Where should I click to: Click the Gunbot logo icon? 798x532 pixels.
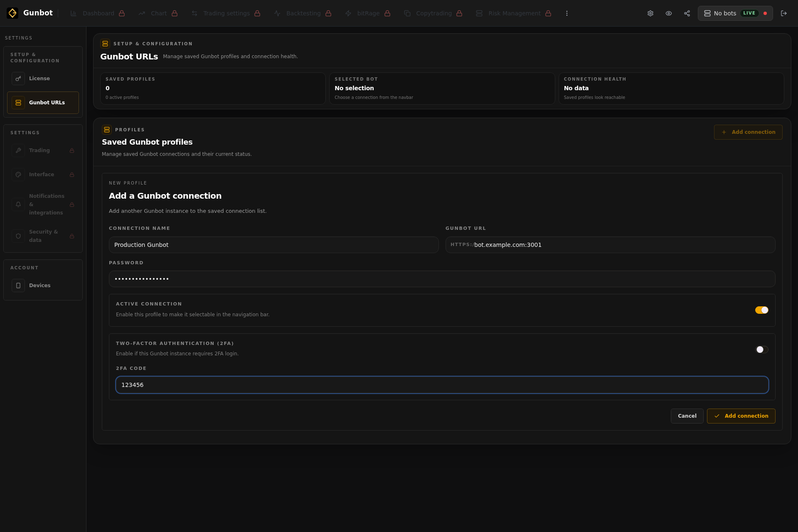pos(12,13)
